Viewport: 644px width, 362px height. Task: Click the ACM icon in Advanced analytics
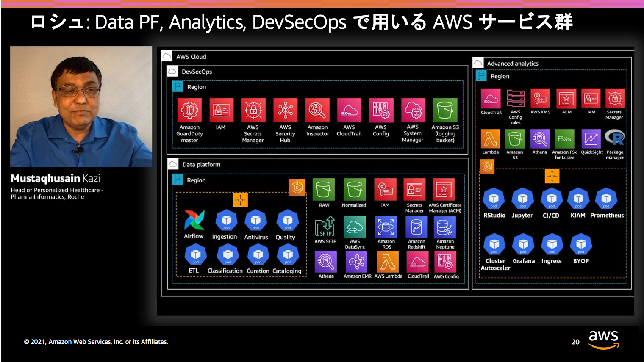(566, 99)
